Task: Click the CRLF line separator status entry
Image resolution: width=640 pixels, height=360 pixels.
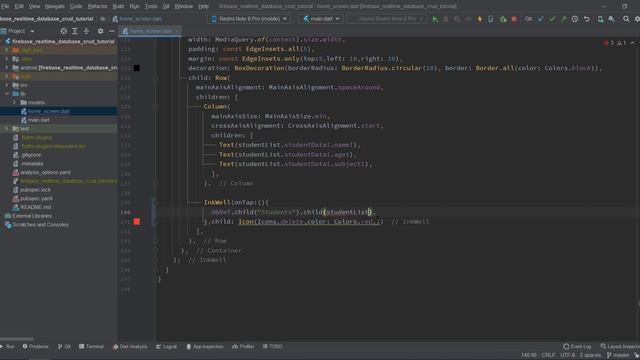Action: click(548, 356)
